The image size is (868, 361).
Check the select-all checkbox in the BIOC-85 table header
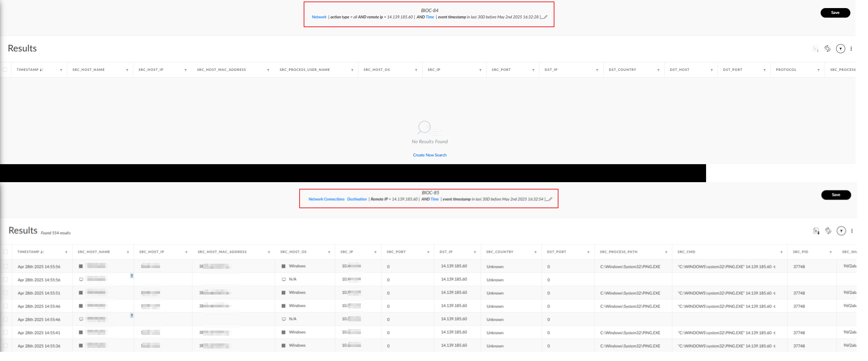tap(6, 252)
